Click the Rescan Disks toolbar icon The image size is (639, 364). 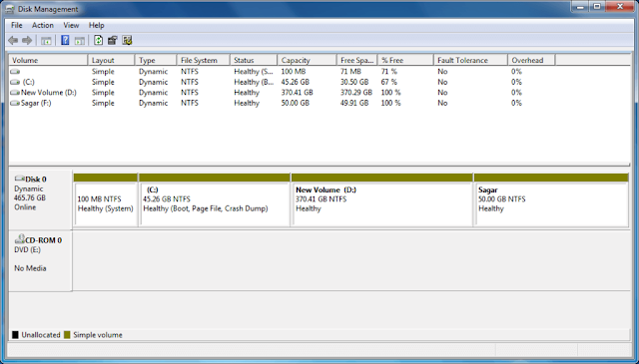tap(127, 40)
